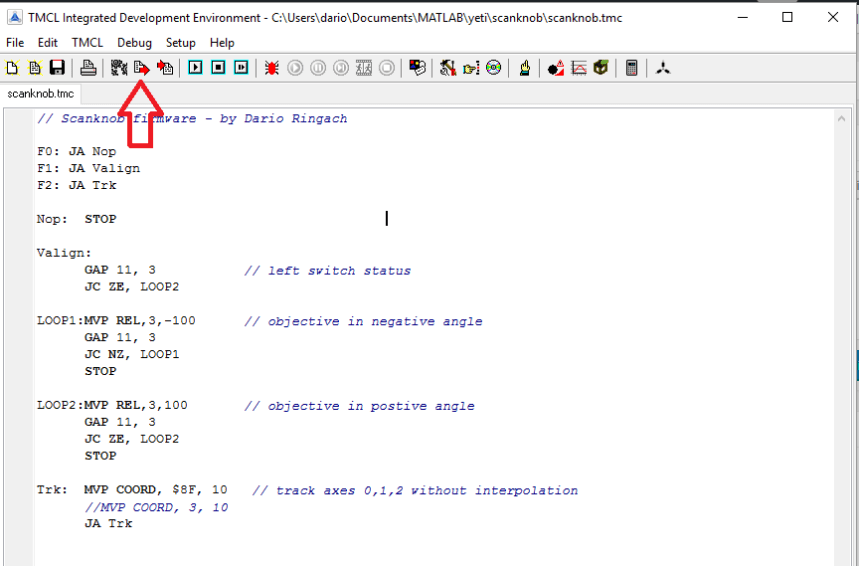The image size is (859, 566).
Task: Open the Setup menu
Action: click(x=181, y=43)
